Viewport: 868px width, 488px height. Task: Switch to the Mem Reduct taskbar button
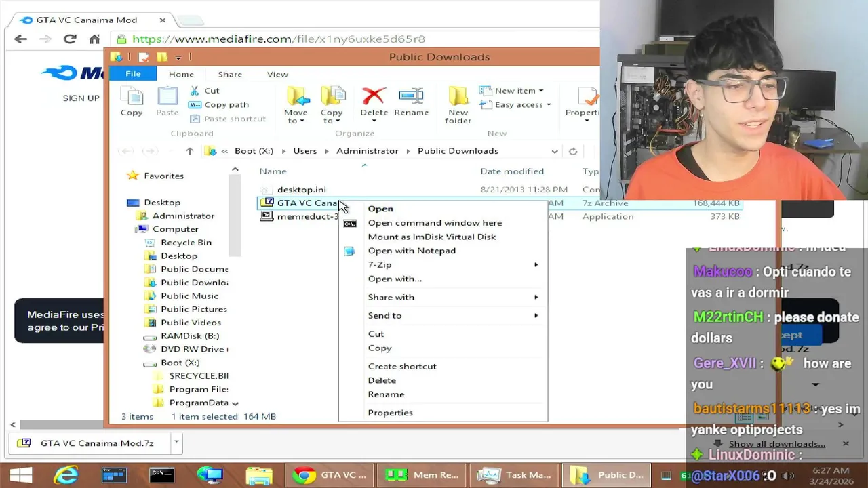422,475
